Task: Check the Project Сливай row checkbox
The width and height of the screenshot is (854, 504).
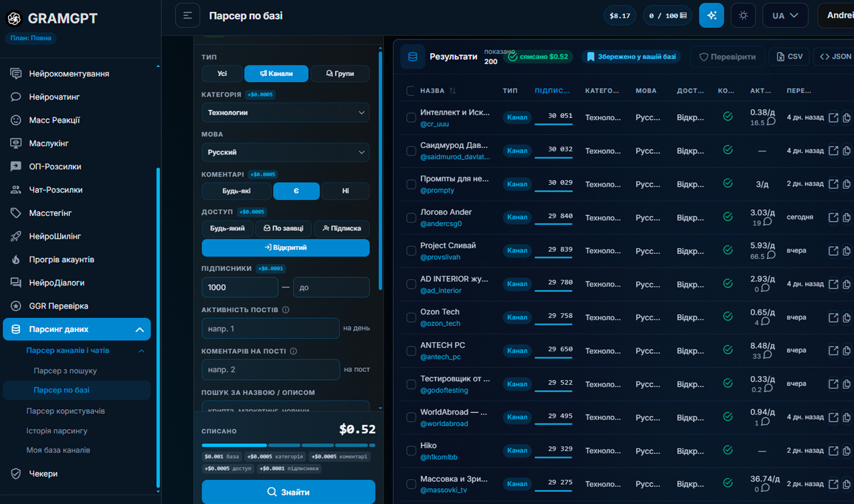Action: coord(411,251)
